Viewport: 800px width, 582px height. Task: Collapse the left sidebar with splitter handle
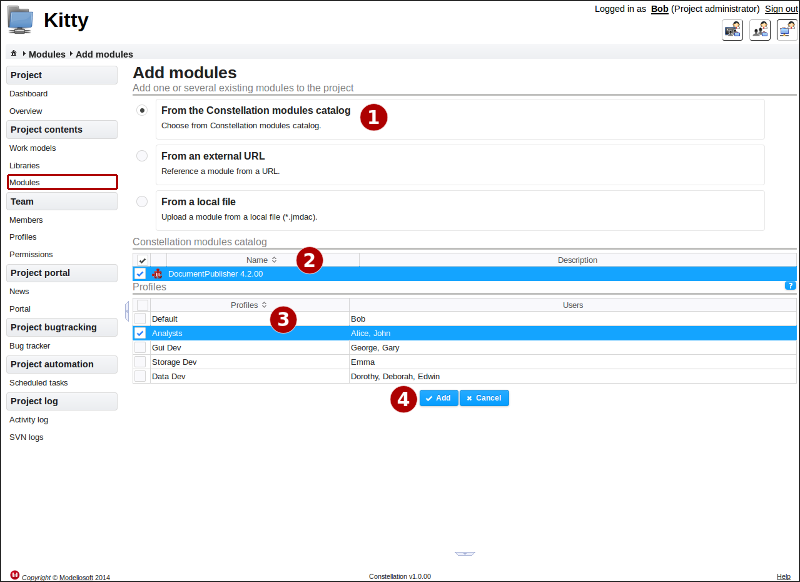(127, 311)
